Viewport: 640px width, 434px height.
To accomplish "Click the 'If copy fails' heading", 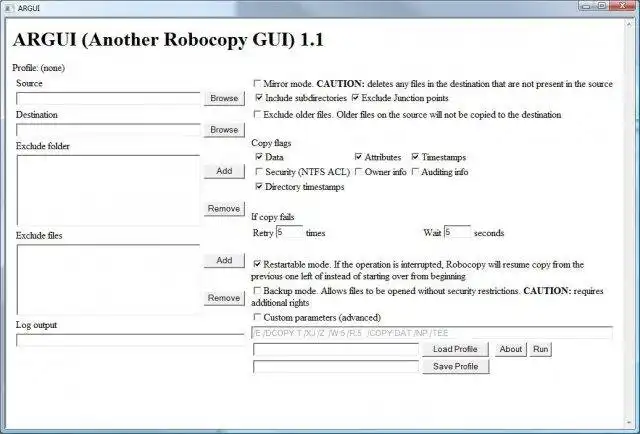I will pos(273,217).
